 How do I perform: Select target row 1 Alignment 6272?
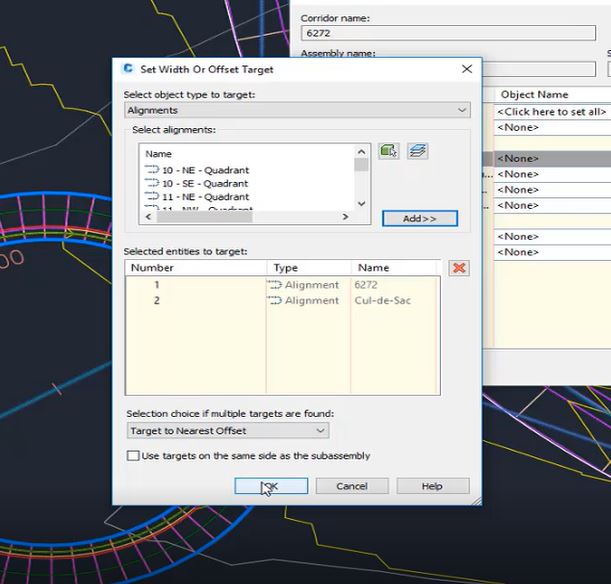[x=283, y=285]
